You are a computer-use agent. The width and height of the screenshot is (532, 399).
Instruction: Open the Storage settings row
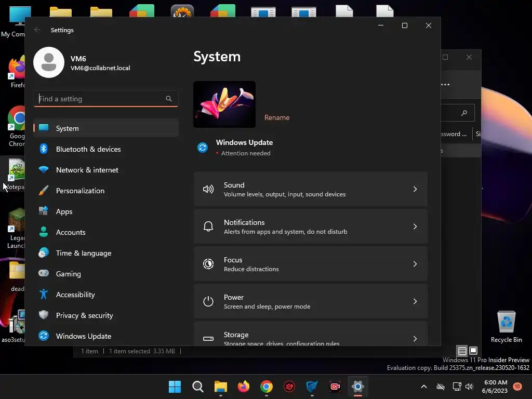coord(311,334)
